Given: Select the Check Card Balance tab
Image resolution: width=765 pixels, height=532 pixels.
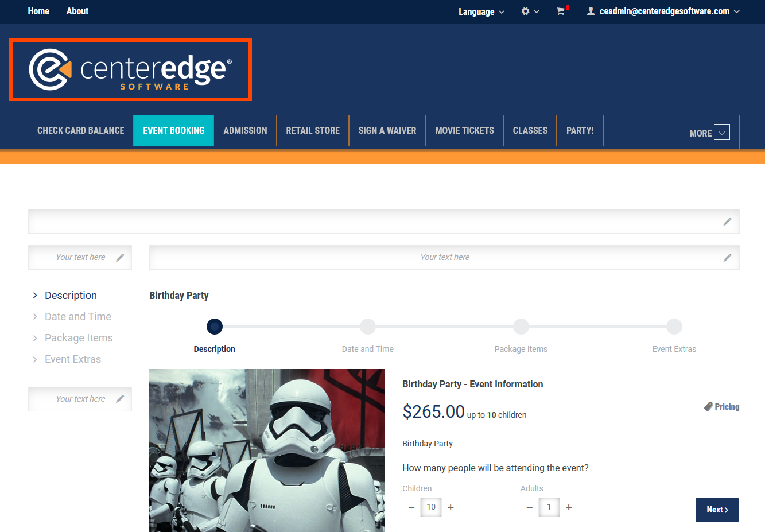Looking at the screenshot, I should (x=81, y=131).
